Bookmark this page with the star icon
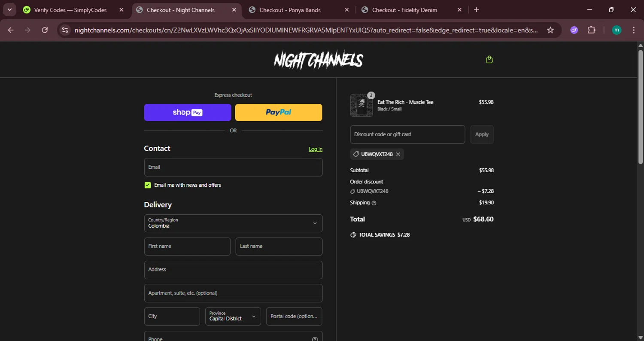Viewport: 644px width, 341px height. 550,30
